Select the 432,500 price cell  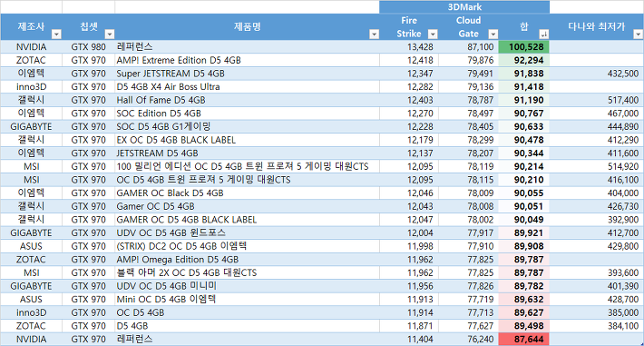[x=597, y=74]
